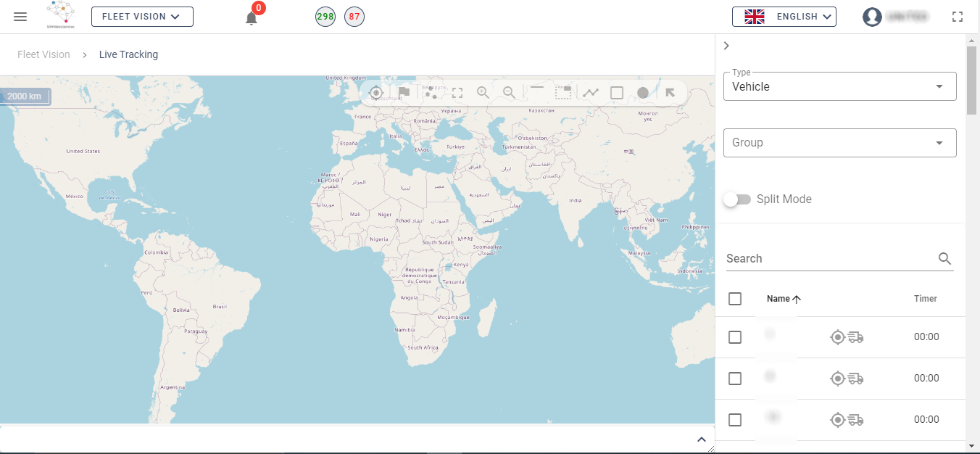Tick the select-all checkbox in header row
Screen dimensions: 980x454
point(735,299)
